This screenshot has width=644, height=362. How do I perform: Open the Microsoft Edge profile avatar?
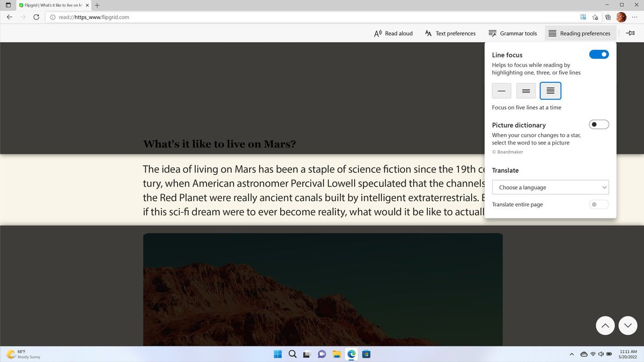pos(621,17)
